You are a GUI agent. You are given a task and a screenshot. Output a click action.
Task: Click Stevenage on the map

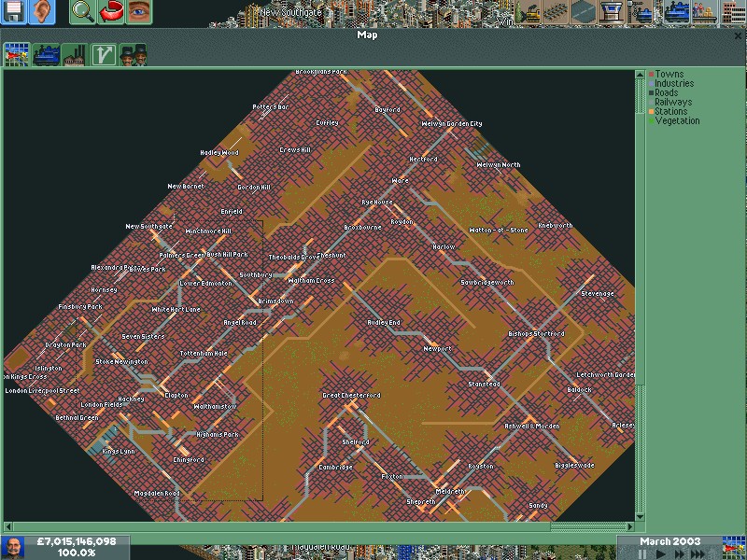point(598,293)
